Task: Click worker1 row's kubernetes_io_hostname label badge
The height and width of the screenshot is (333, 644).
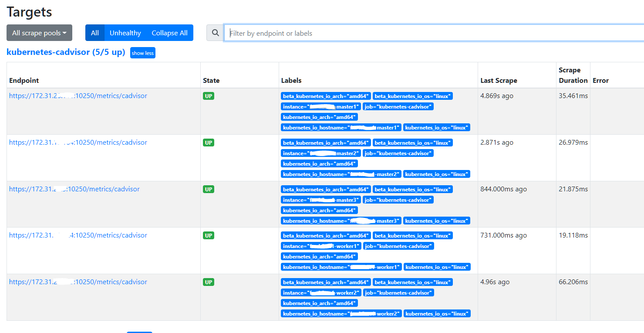Action: point(341,267)
